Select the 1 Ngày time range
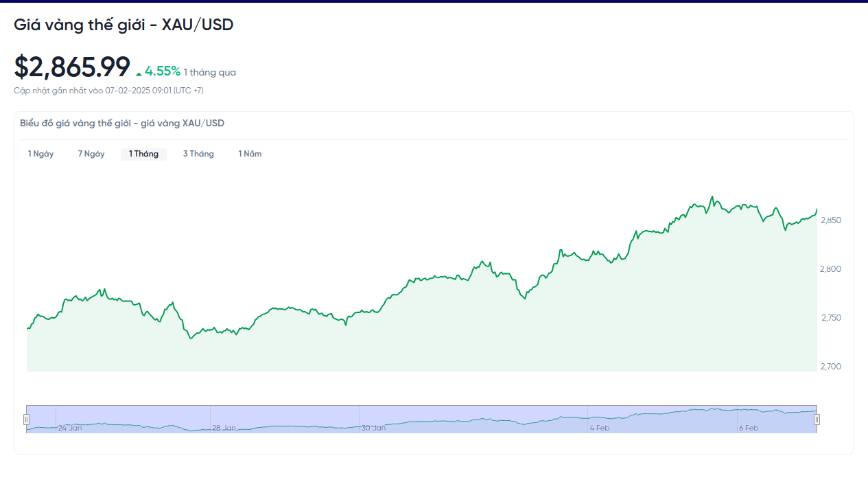Viewport: 868px width, 482px height. [40, 154]
